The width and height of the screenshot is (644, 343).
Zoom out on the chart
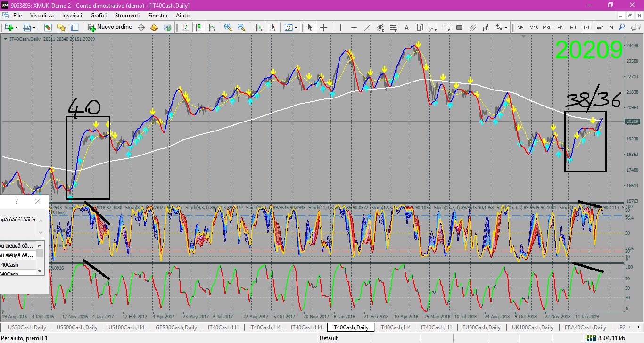click(x=241, y=27)
